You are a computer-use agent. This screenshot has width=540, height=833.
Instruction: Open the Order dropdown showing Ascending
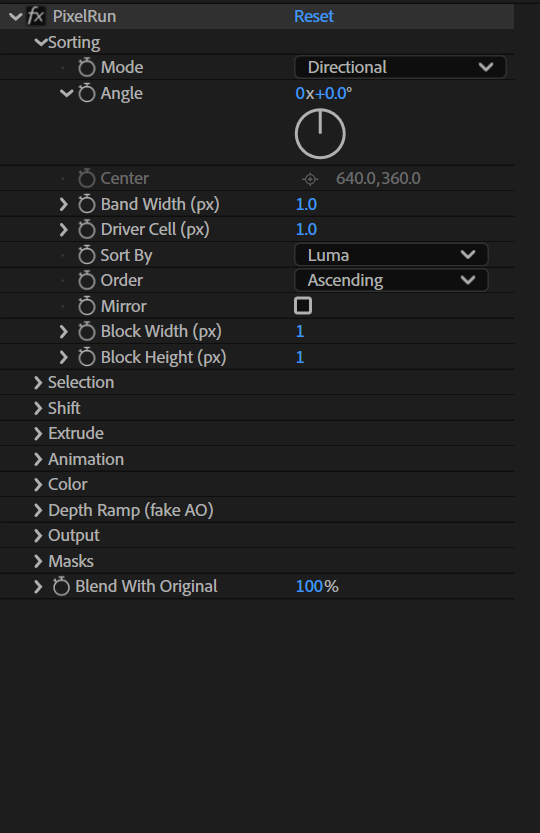(391, 280)
